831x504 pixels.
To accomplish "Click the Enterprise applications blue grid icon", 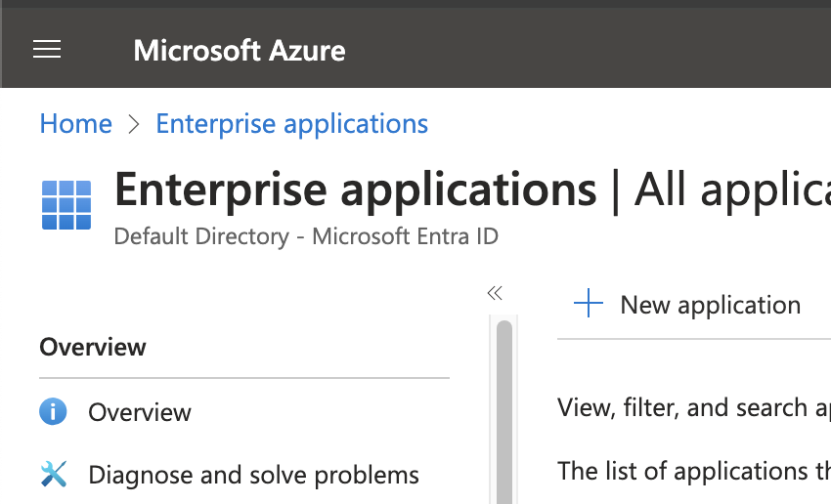I will (x=66, y=204).
